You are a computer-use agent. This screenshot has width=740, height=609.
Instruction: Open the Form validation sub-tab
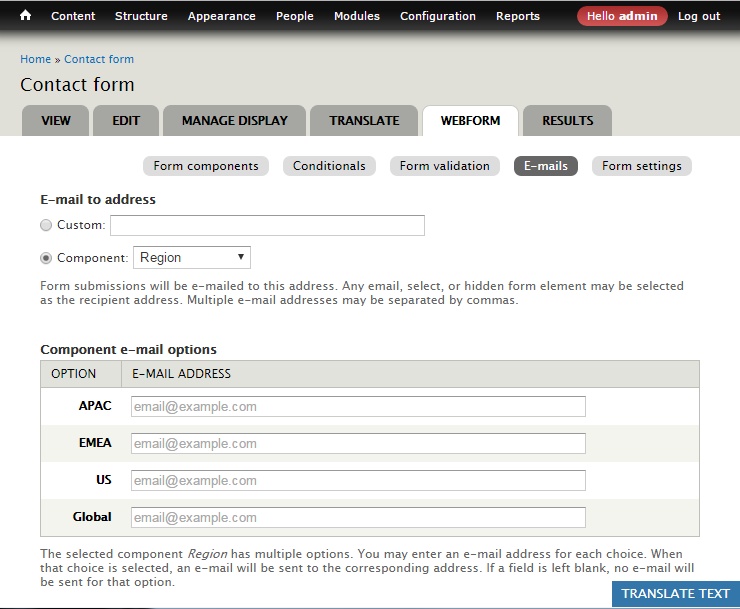click(x=445, y=166)
